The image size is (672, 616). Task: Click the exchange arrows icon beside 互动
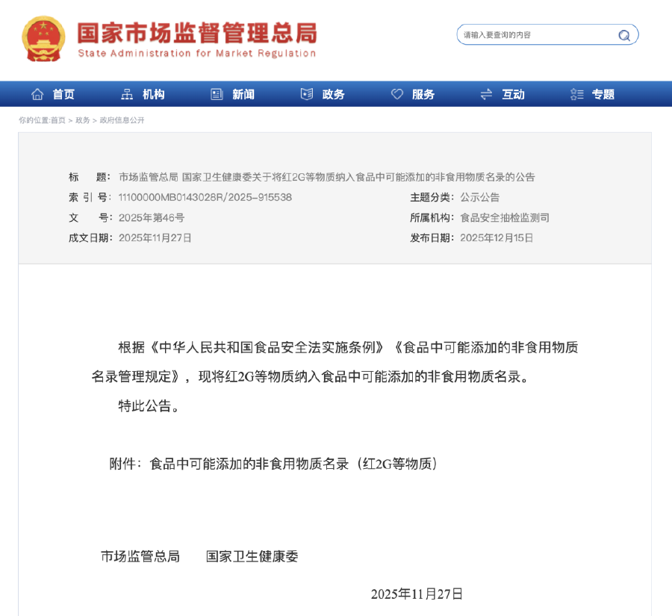tap(487, 94)
